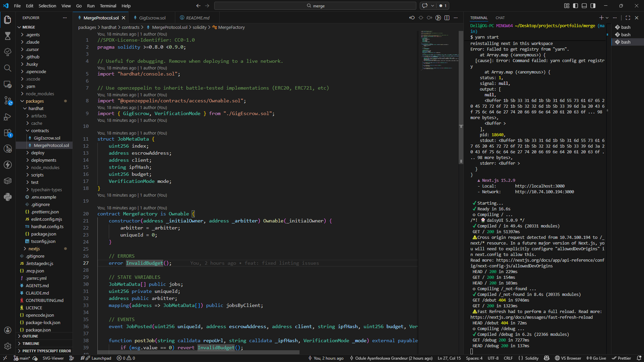This screenshot has width=644, height=362.
Task: Open the Search view in activity bar
Action: pyautogui.click(x=8, y=68)
